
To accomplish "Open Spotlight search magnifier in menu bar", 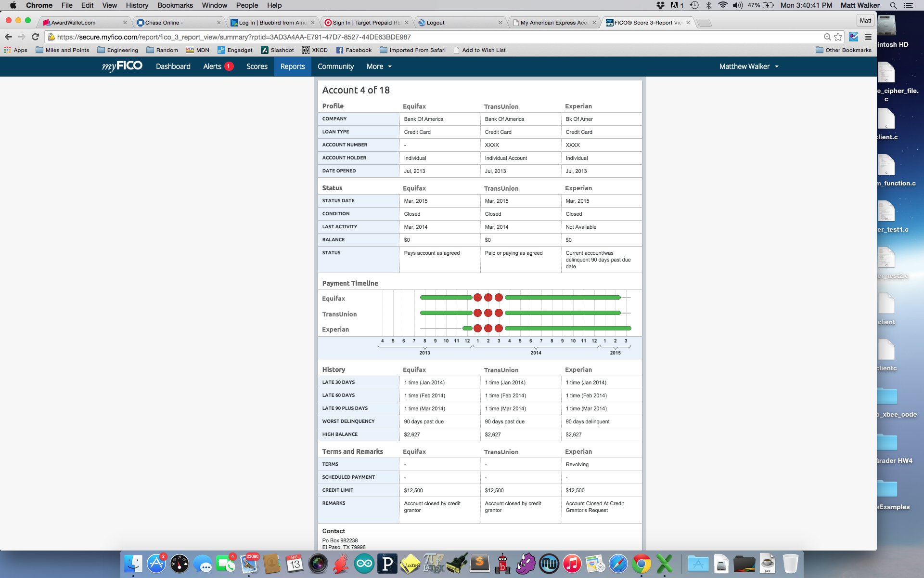I will point(893,5).
